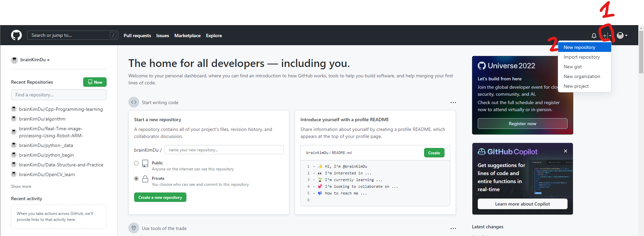Click the avatar icon beside brainKimDu/OpenCV_learn
644x236 pixels.
14,174
